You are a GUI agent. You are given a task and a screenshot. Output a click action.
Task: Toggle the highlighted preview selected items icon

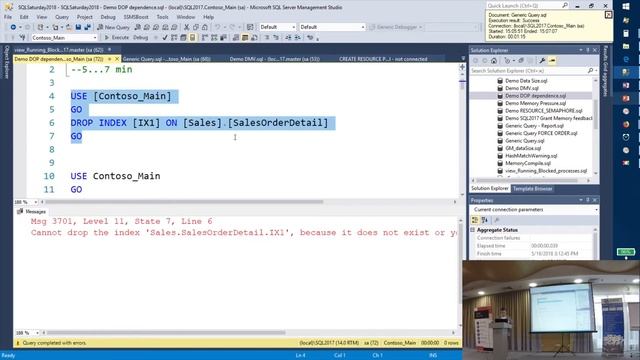click(552, 60)
